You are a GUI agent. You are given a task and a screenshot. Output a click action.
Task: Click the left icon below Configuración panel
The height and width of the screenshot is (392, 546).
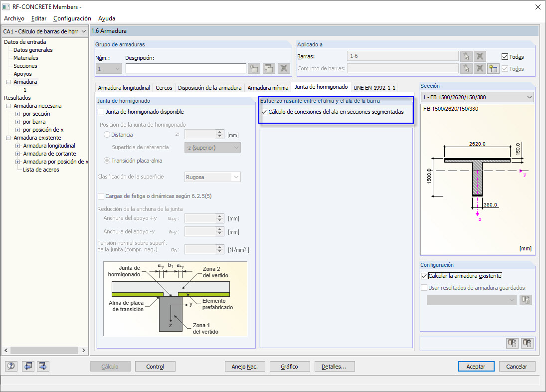tap(512, 343)
